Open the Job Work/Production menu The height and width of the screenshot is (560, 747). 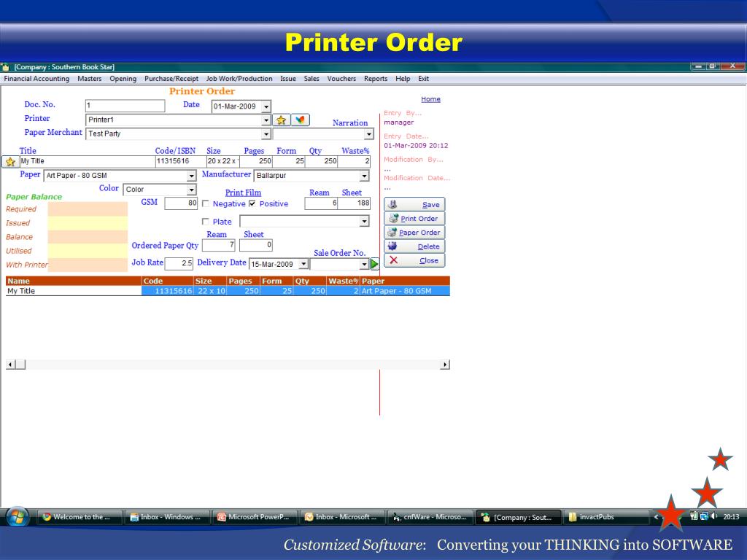coord(239,79)
